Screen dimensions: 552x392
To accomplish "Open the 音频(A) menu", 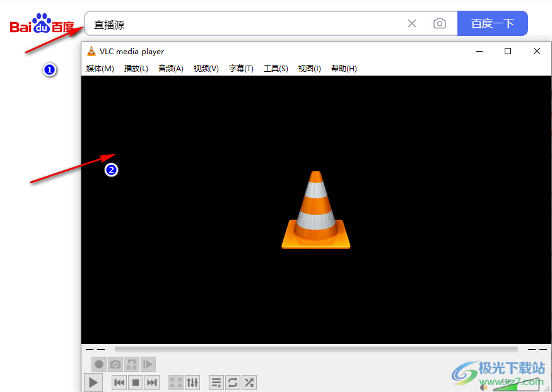I will point(171,69).
